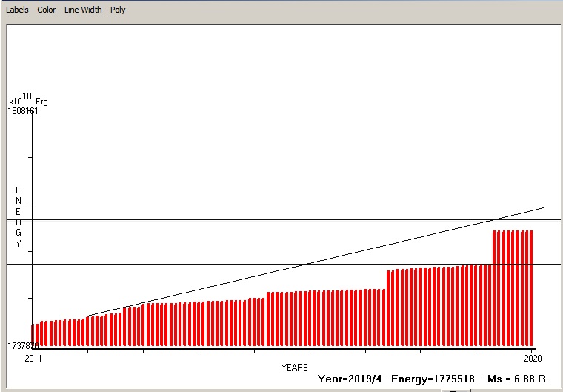
Task: Open the Color menu
Action: pyautogui.click(x=46, y=10)
